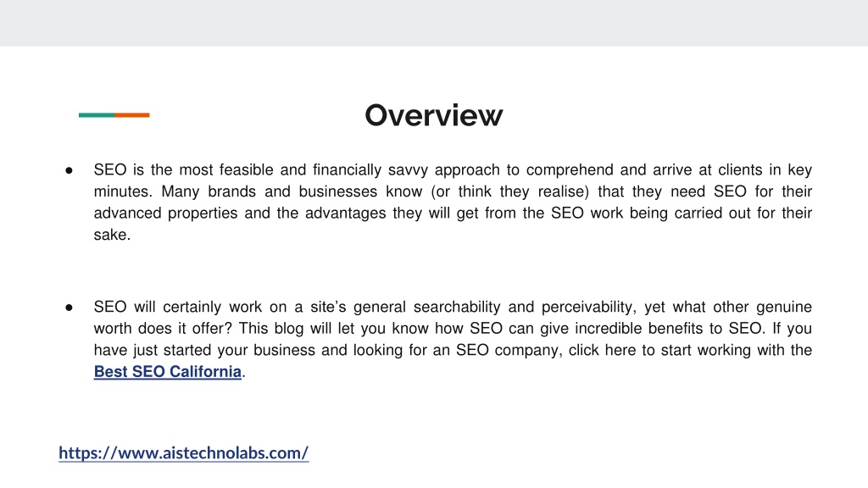The image size is (868, 488).
Task: Click the phrase "financially savvy" in the first bullet
Action: (x=347, y=169)
